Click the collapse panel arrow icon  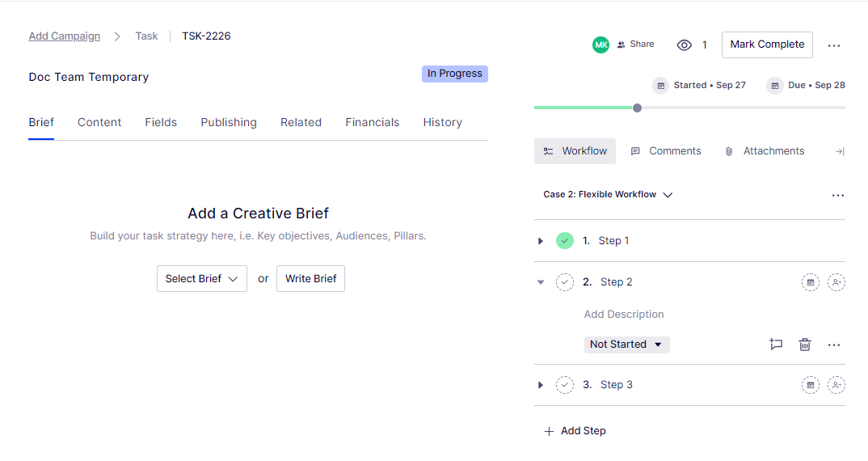click(839, 151)
